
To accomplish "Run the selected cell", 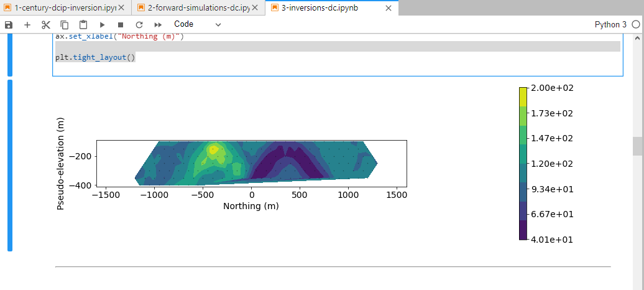I will pos(103,25).
